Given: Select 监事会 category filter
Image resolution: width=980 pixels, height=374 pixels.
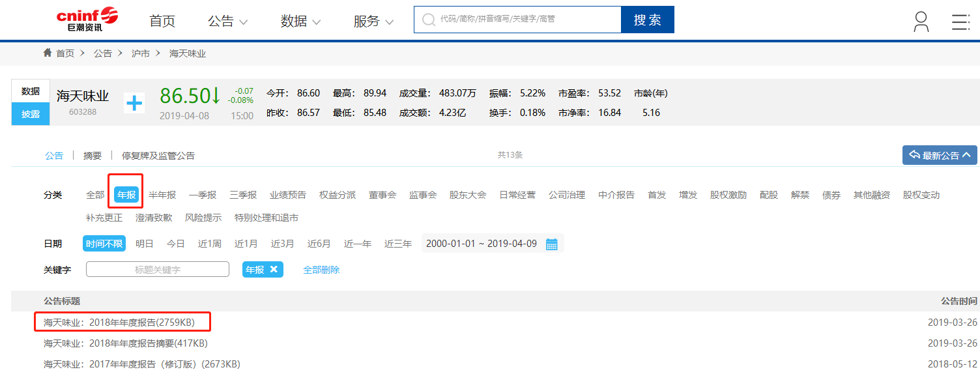Looking at the screenshot, I should (x=423, y=195).
